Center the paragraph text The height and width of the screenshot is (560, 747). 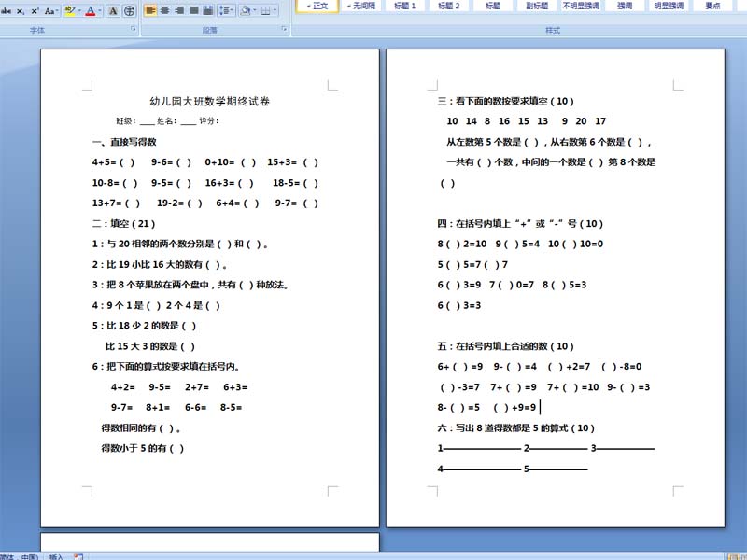point(165,10)
